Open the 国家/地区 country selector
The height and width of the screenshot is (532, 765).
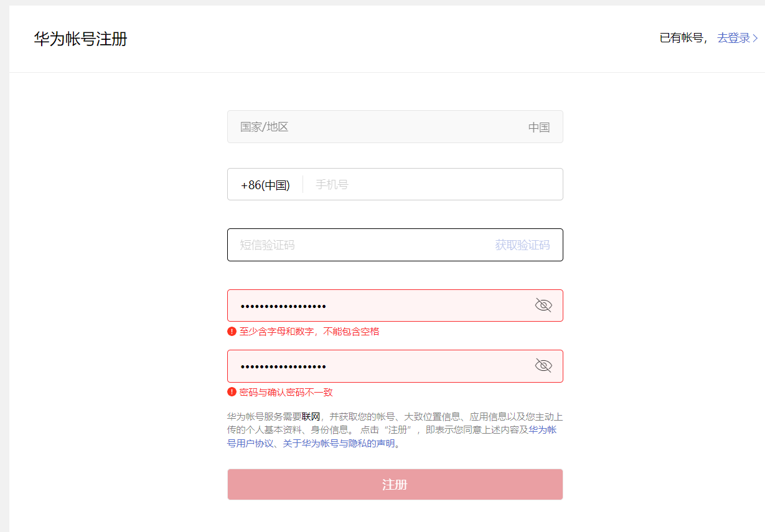tap(395, 127)
